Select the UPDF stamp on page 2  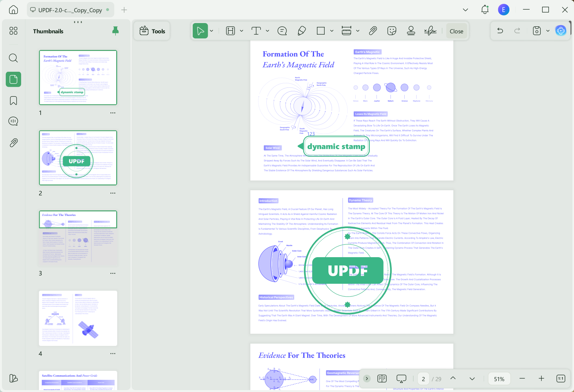coord(348,271)
